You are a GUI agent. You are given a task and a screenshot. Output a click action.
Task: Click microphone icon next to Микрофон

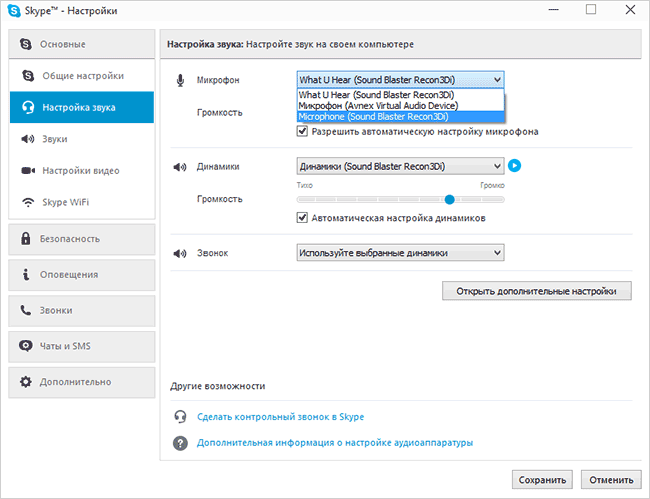[180, 80]
